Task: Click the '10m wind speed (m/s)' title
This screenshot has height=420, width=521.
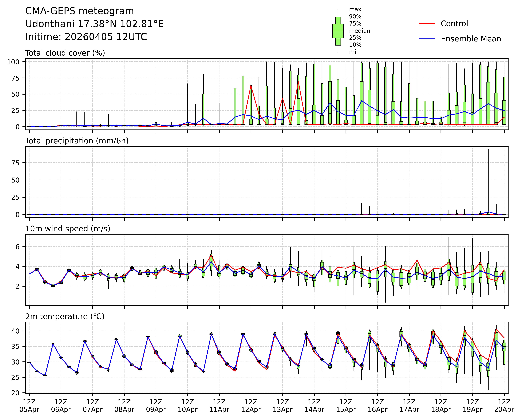Action: 68,229
